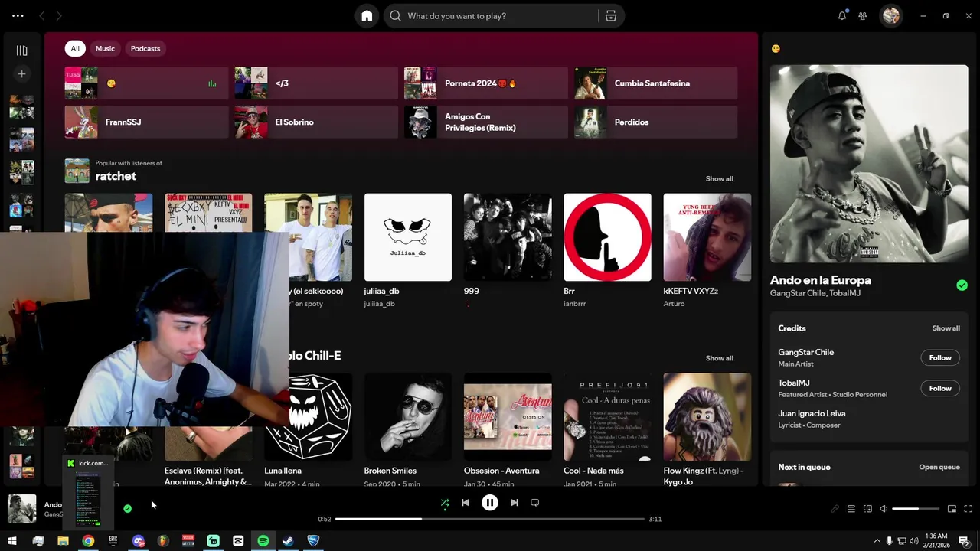Open the miniplayer
980x551 pixels.
tap(952, 509)
